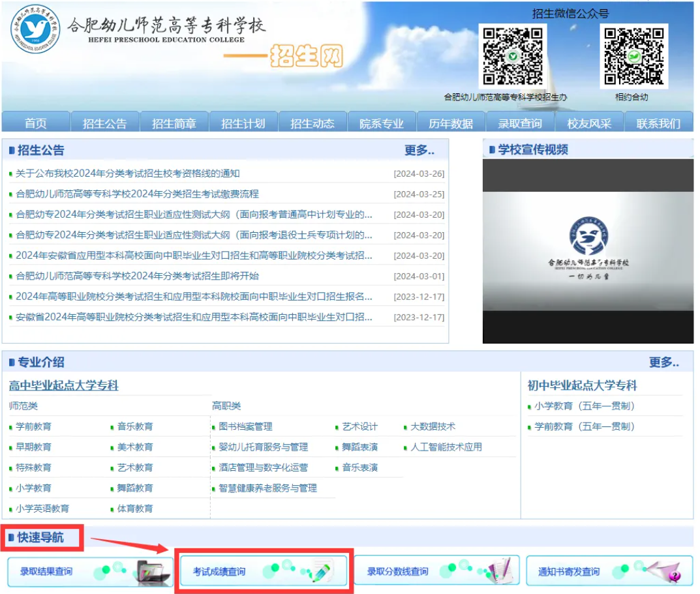Open the 招生计划 navigation menu item
Screen dimensions: 700x594
[243, 121]
